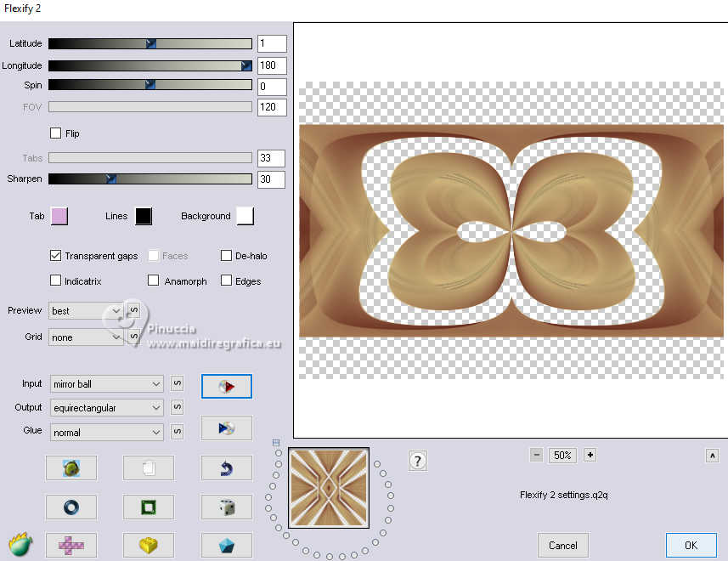Screen dimensions: 728x561
Task: Open help with the question mark icon
Action: 417,461
